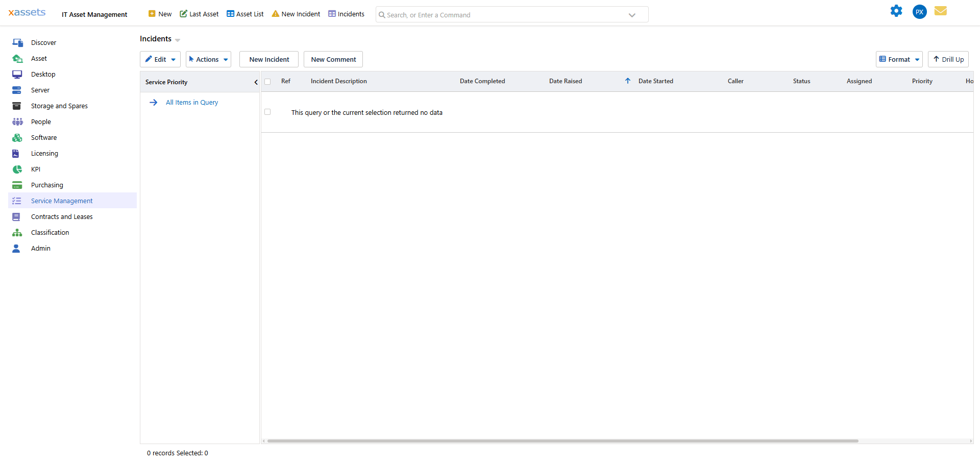Click the KPI pie chart icon
980x465 pixels.
(17, 169)
